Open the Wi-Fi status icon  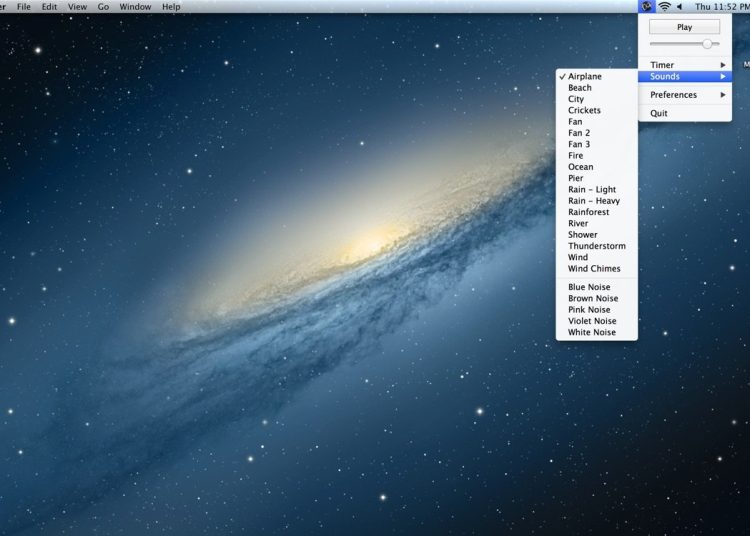664,6
